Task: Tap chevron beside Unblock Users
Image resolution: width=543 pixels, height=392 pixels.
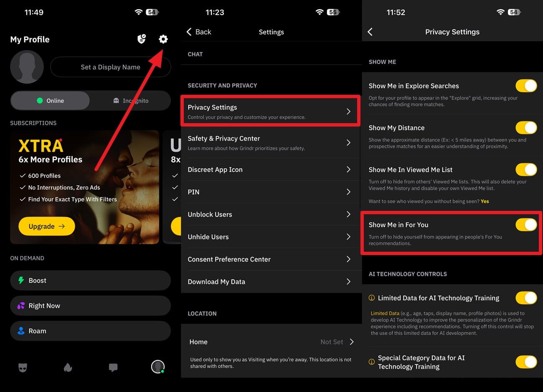Action: pos(348,215)
